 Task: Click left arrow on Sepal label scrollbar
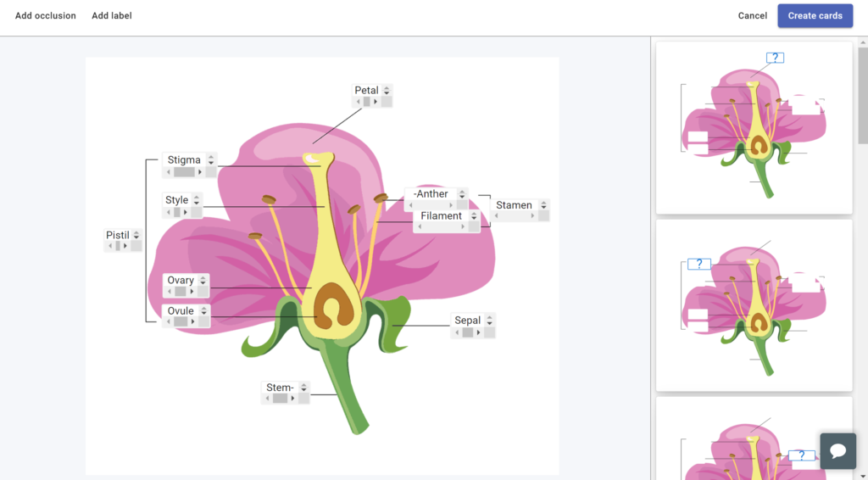457,332
